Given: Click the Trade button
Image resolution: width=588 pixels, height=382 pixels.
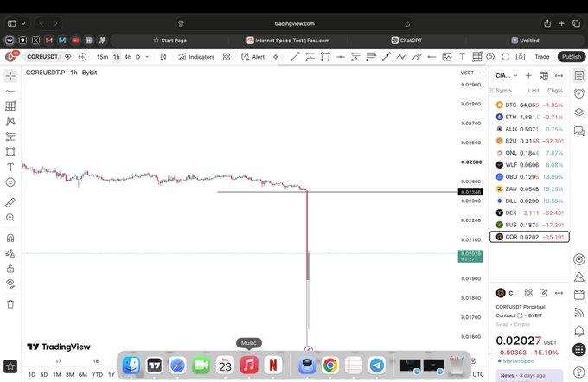Looking at the screenshot, I should (x=542, y=57).
